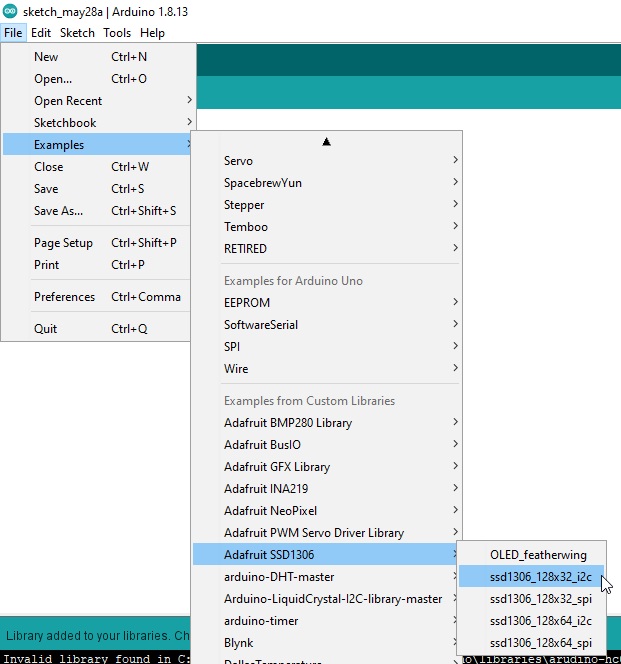Select Adafruit SSD1306 examples entry

click(325, 555)
